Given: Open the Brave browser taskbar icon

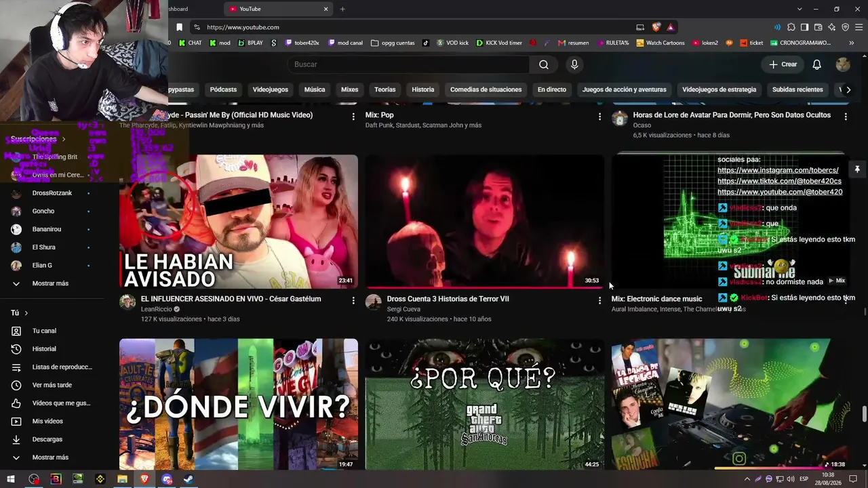Looking at the screenshot, I should (144, 479).
